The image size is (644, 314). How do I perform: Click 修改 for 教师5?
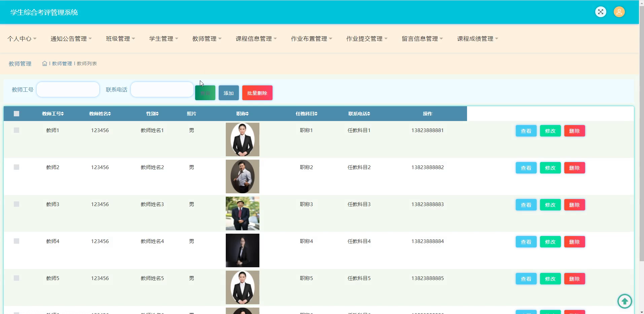tap(550, 279)
